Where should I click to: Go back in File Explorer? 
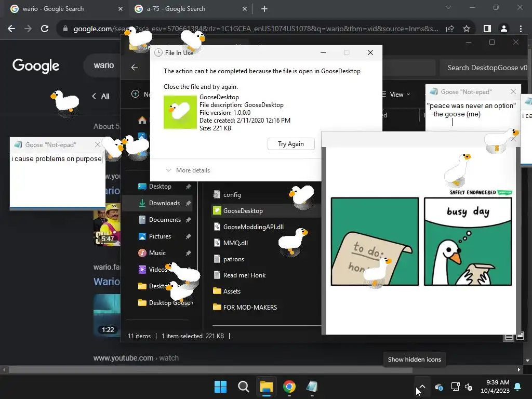point(135,68)
